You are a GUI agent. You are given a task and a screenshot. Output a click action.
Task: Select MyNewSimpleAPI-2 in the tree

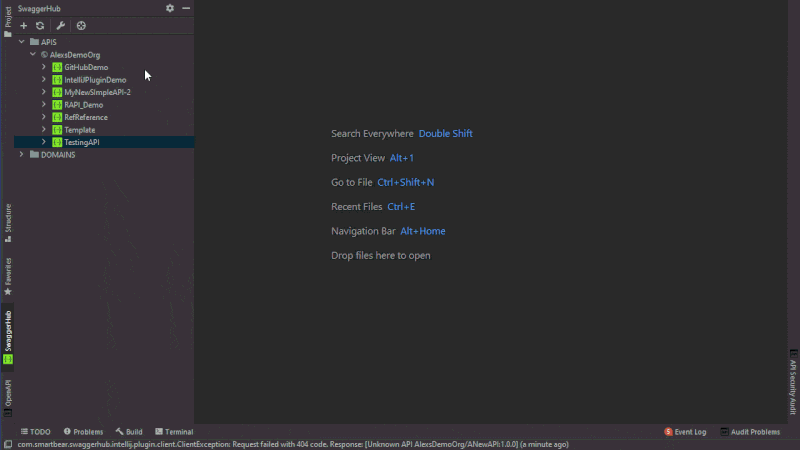(104, 92)
